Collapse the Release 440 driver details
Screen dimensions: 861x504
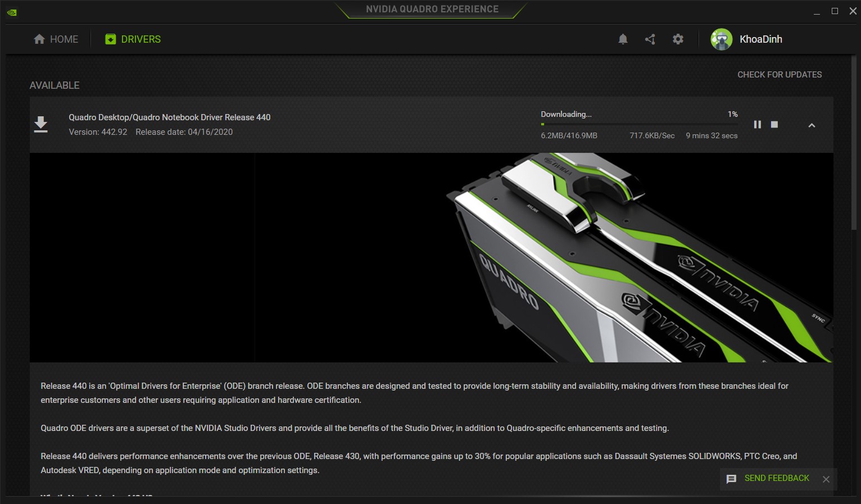tap(812, 125)
